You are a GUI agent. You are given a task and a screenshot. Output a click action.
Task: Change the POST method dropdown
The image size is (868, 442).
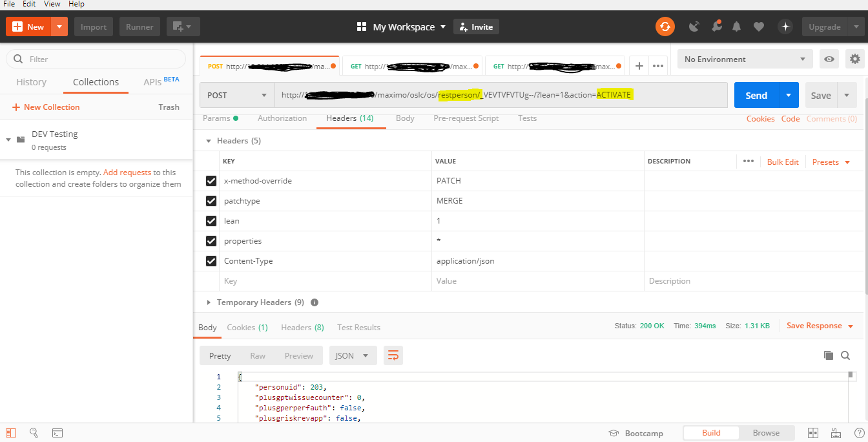[x=237, y=95]
